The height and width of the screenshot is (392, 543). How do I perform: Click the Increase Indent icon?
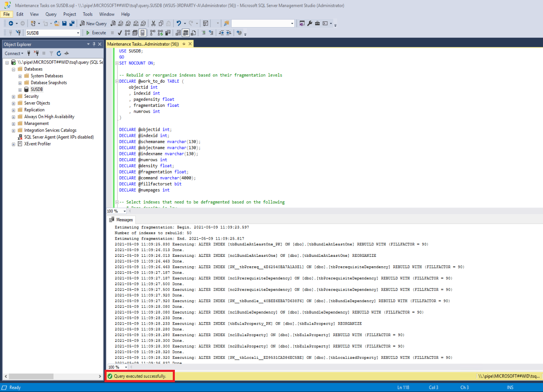point(229,32)
